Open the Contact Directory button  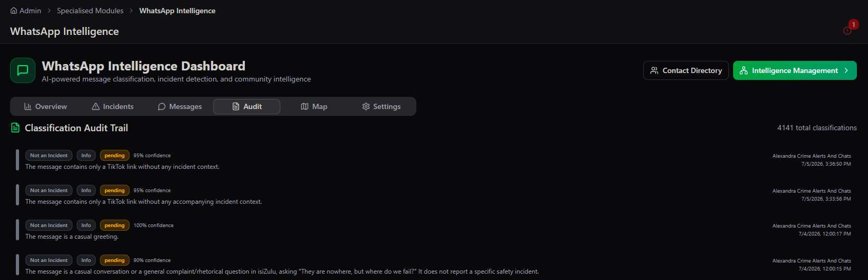point(686,70)
